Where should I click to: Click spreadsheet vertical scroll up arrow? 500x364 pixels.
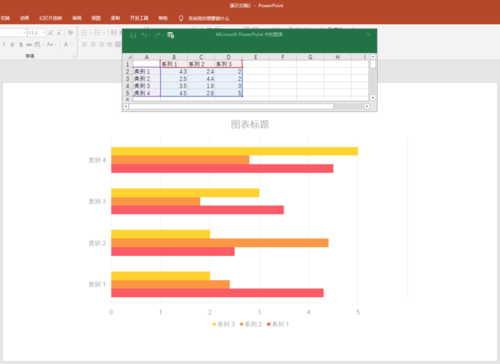[373, 57]
